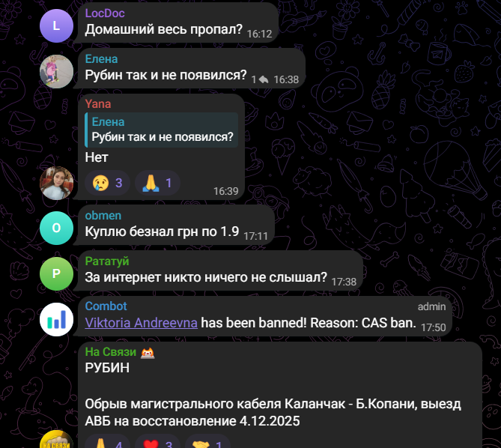This screenshot has width=501, height=448.
Task: Toggle the handshake reaction on РУБИН message
Action: click(207, 443)
